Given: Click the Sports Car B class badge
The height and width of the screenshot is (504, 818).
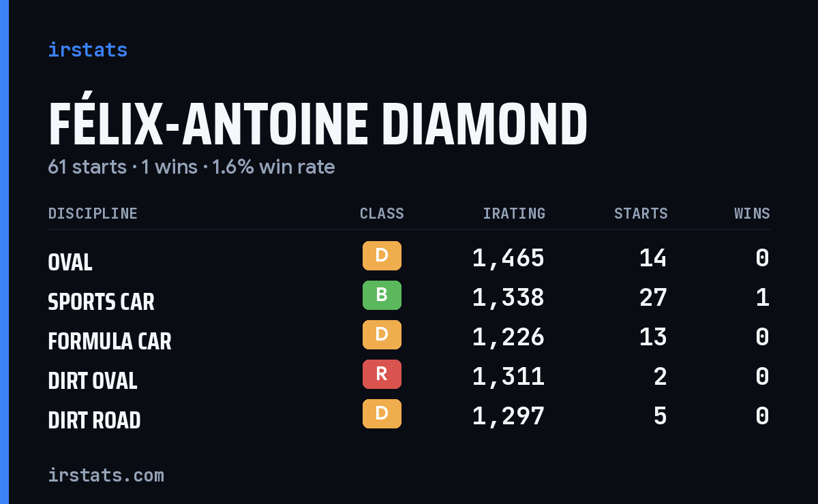Looking at the screenshot, I should pyautogui.click(x=382, y=296).
